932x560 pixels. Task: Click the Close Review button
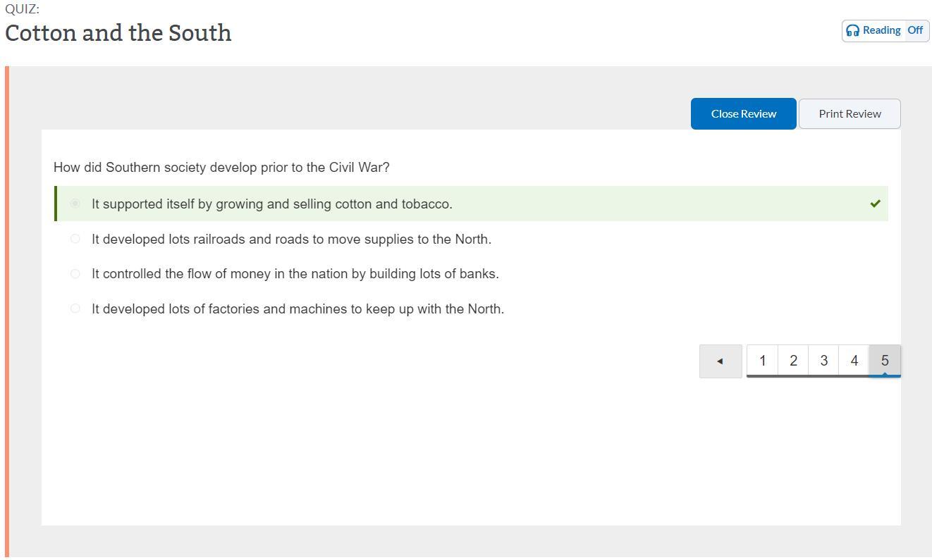(743, 113)
